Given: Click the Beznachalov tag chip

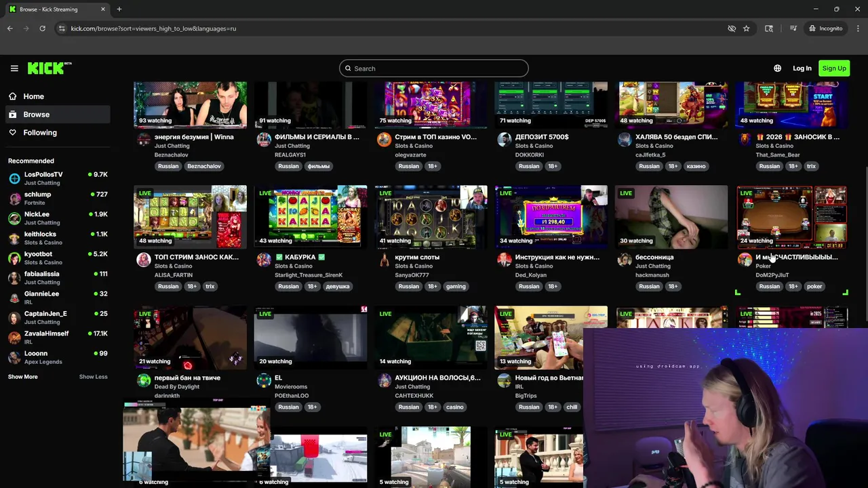Looking at the screenshot, I should pyautogui.click(x=204, y=166).
